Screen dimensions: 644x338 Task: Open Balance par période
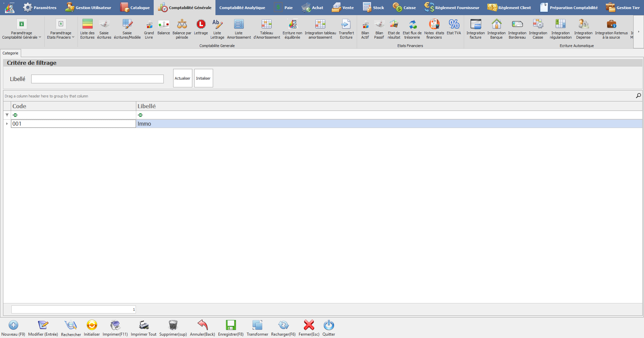(x=182, y=29)
